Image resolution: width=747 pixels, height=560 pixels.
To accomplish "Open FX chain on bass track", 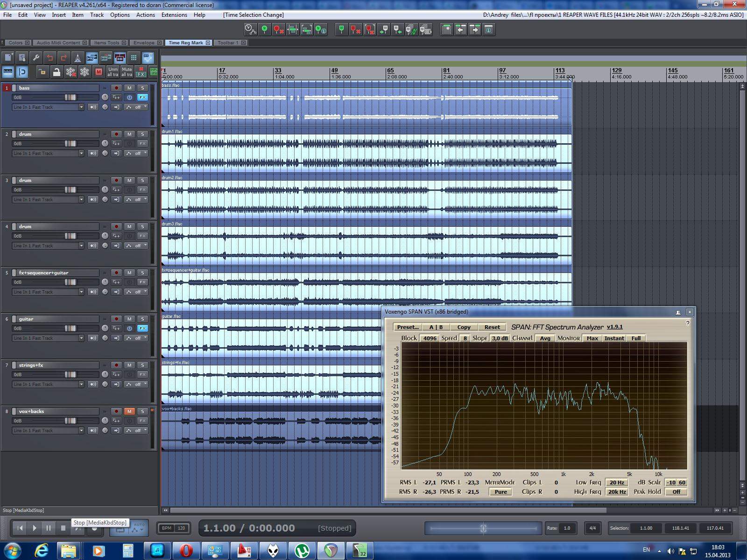I will [142, 98].
